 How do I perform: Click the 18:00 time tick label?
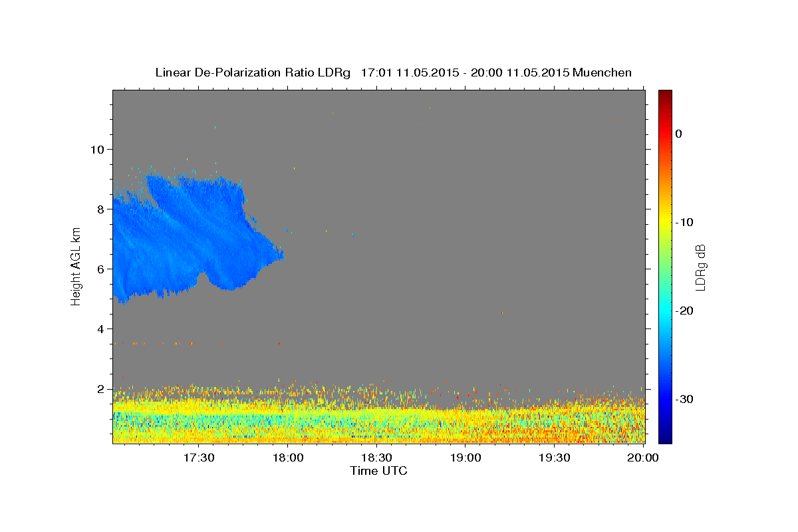[x=288, y=458]
